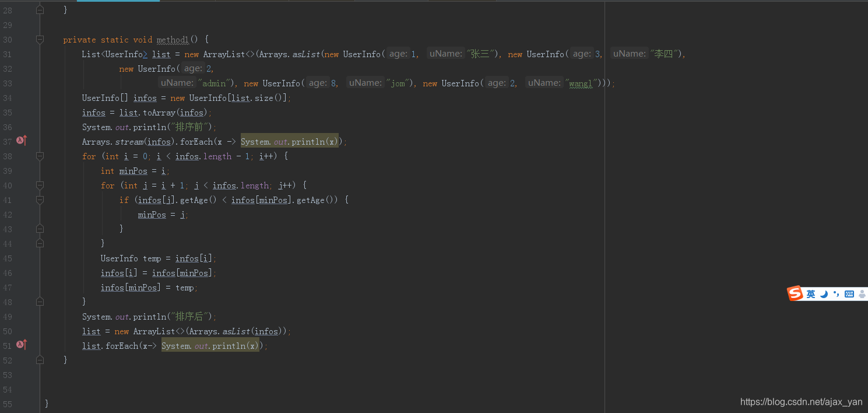The height and width of the screenshot is (413, 868).
Task: Click line number 55 in the gutter
Action: click(8, 404)
